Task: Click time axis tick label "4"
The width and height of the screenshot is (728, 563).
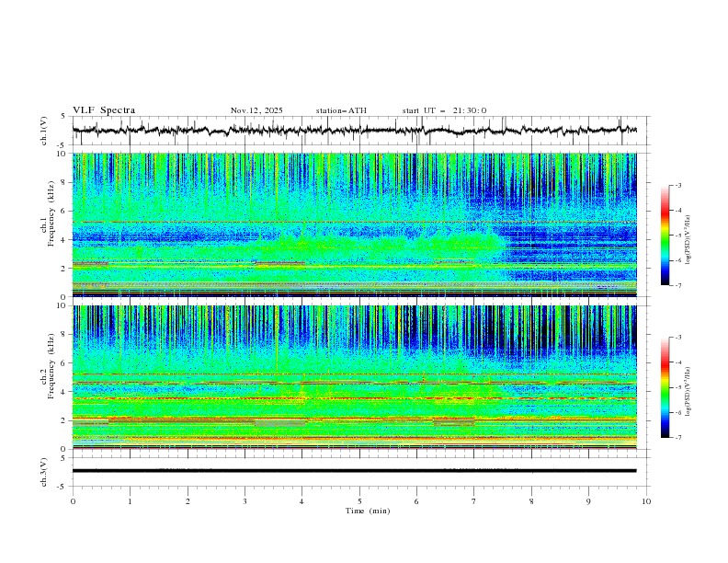Action: 301,501
